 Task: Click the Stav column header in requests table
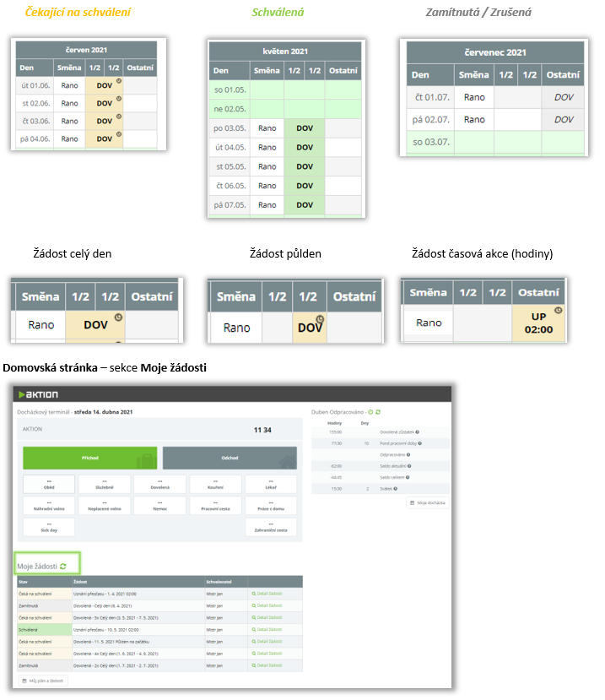coord(25,582)
